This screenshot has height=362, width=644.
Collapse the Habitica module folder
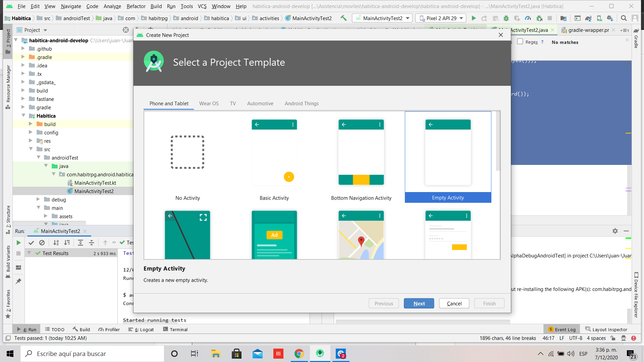(x=23, y=116)
